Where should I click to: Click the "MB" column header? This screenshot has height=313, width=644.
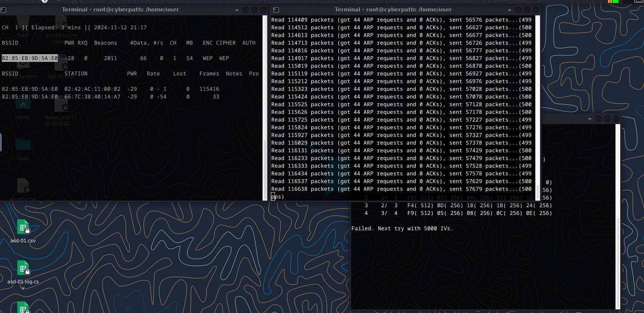click(189, 43)
